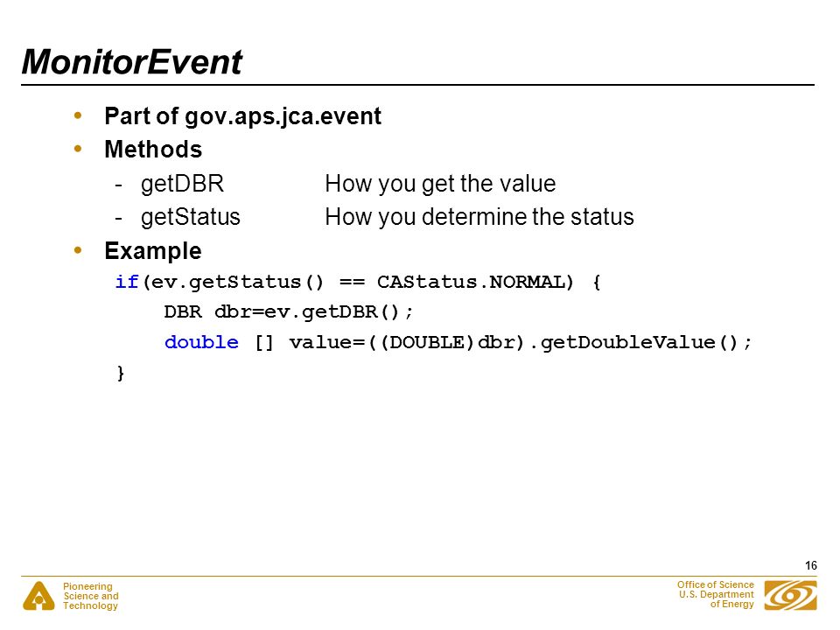Click 'How you get the value' text

coord(440,184)
